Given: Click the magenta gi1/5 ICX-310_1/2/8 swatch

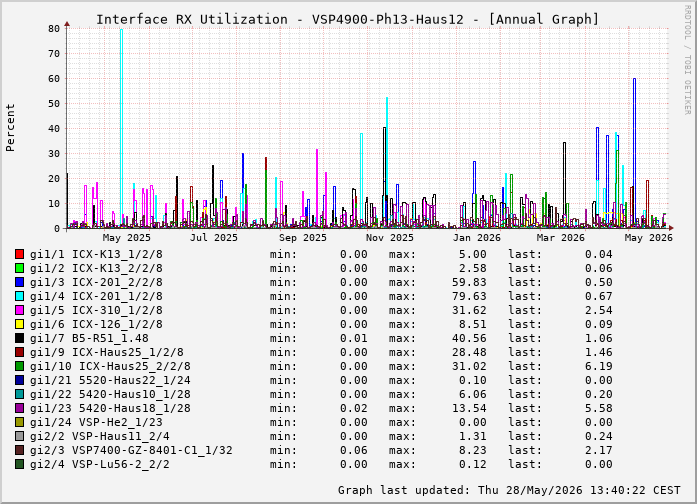Looking at the screenshot, I should click(x=19, y=310).
